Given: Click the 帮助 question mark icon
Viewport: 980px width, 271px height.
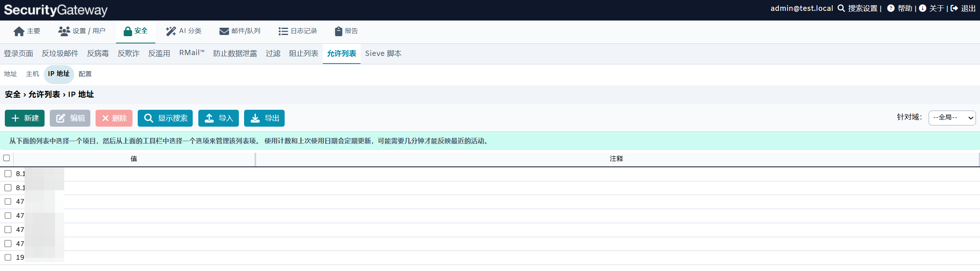Looking at the screenshot, I should [x=890, y=8].
